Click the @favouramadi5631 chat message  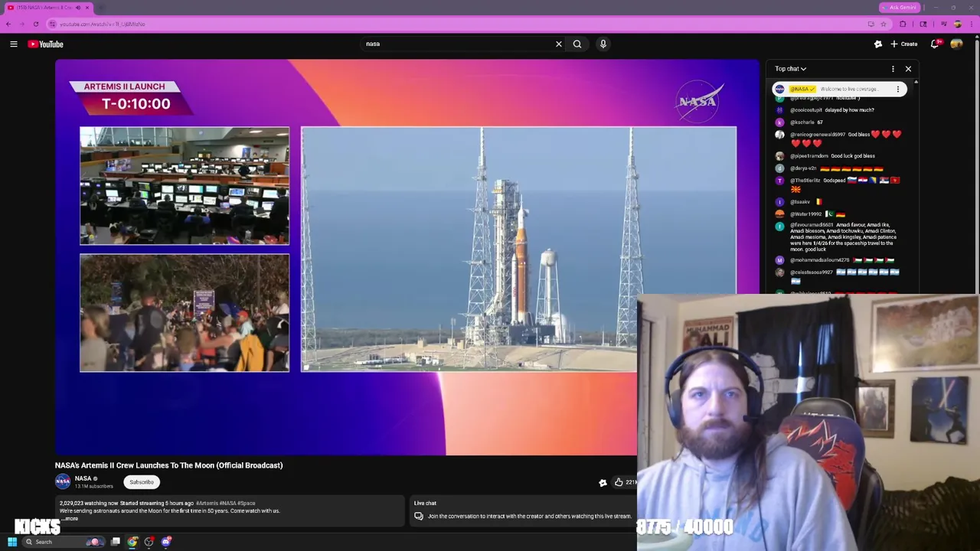pyautogui.click(x=843, y=237)
